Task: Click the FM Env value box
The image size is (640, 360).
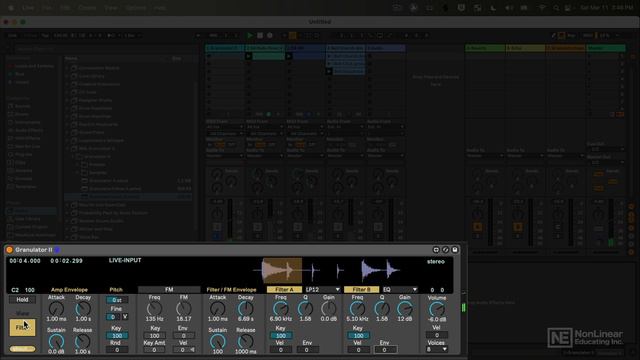Action: point(183,336)
